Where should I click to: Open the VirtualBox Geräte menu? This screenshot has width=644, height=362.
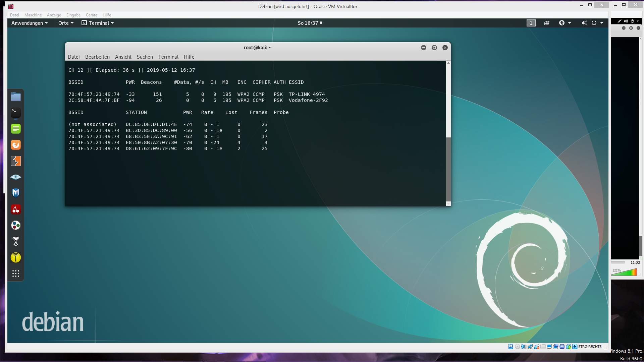91,15
